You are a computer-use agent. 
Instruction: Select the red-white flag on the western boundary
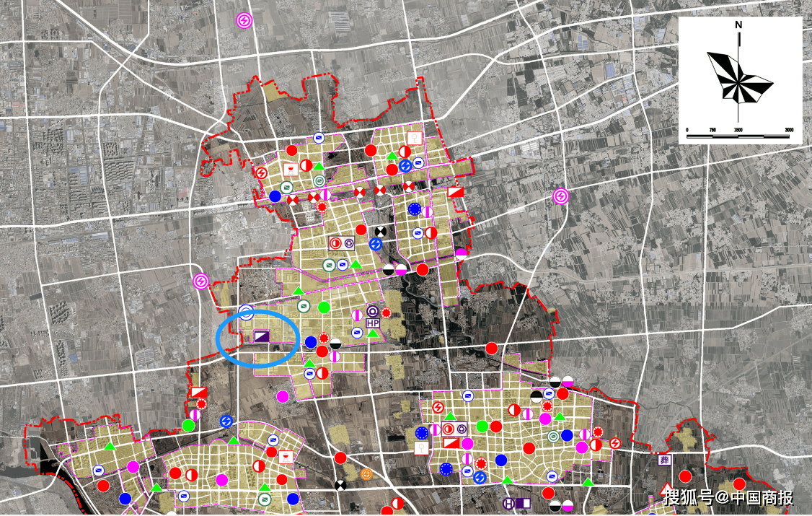tap(199, 392)
